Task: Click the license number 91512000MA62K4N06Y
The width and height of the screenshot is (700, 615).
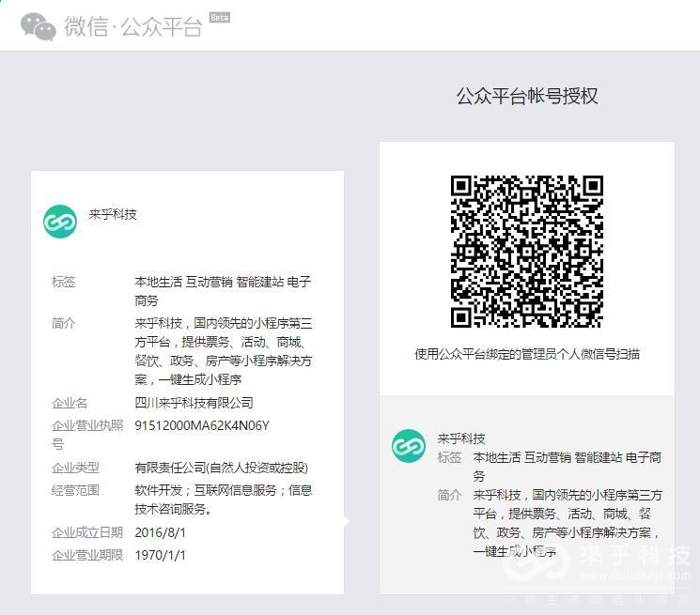Action: point(202,425)
